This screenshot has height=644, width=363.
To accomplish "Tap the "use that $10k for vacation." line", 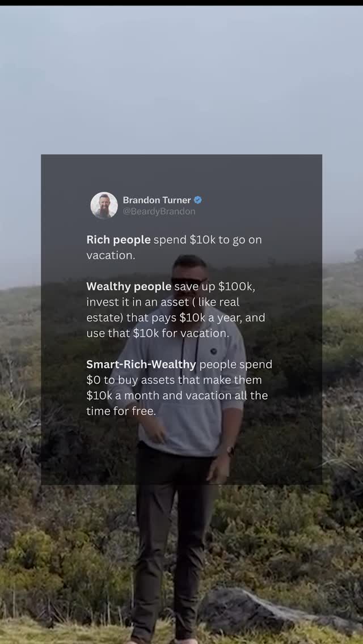I will point(158,333).
